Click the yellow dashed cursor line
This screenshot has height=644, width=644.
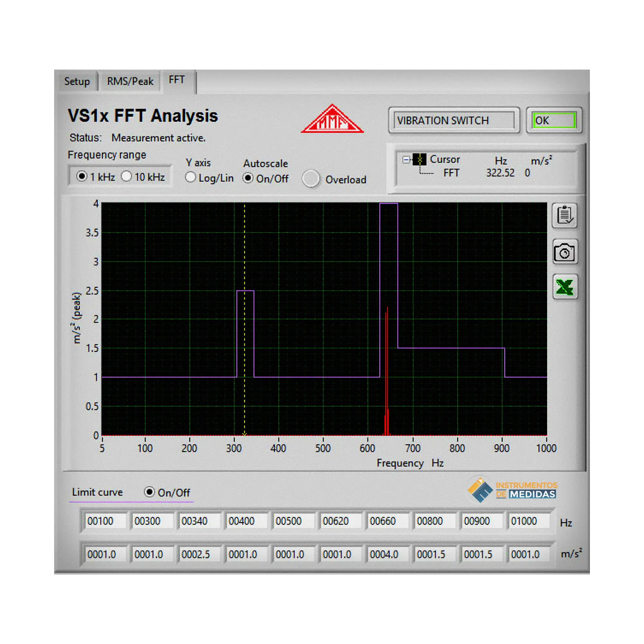244,319
